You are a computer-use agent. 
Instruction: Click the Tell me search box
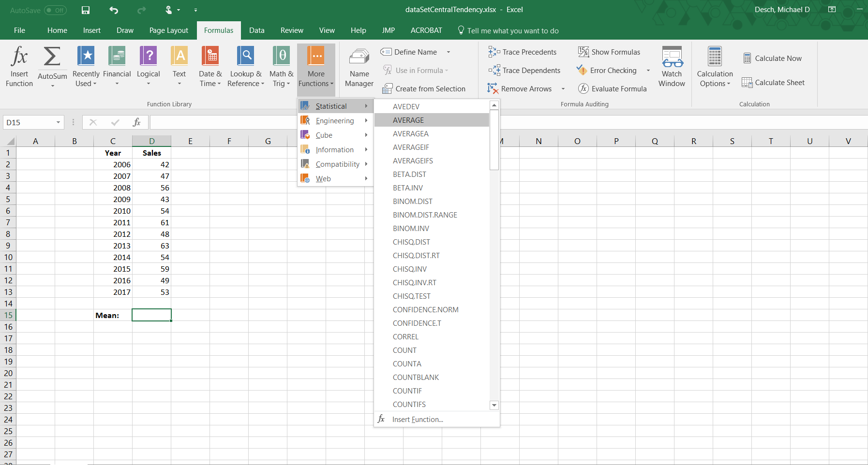click(x=512, y=31)
